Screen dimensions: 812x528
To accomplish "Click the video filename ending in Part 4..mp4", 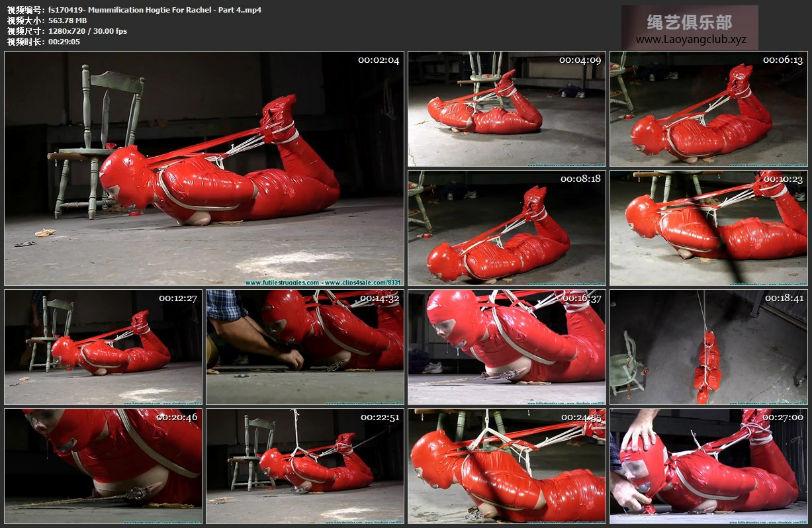I will [x=154, y=10].
